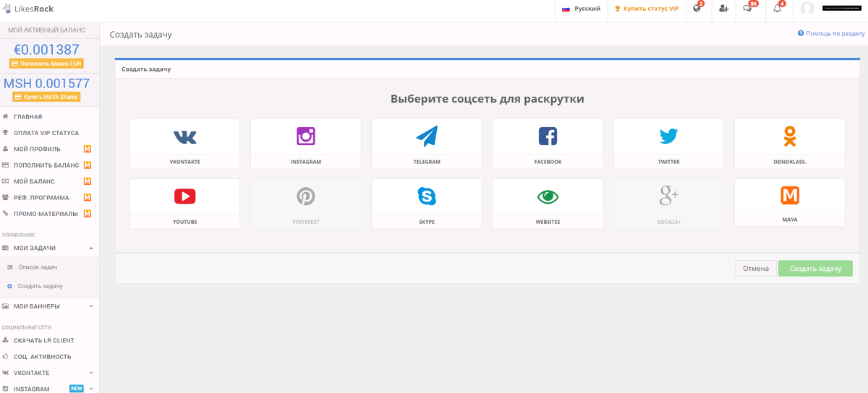Select the Odnoklassniki icon

[790, 136]
